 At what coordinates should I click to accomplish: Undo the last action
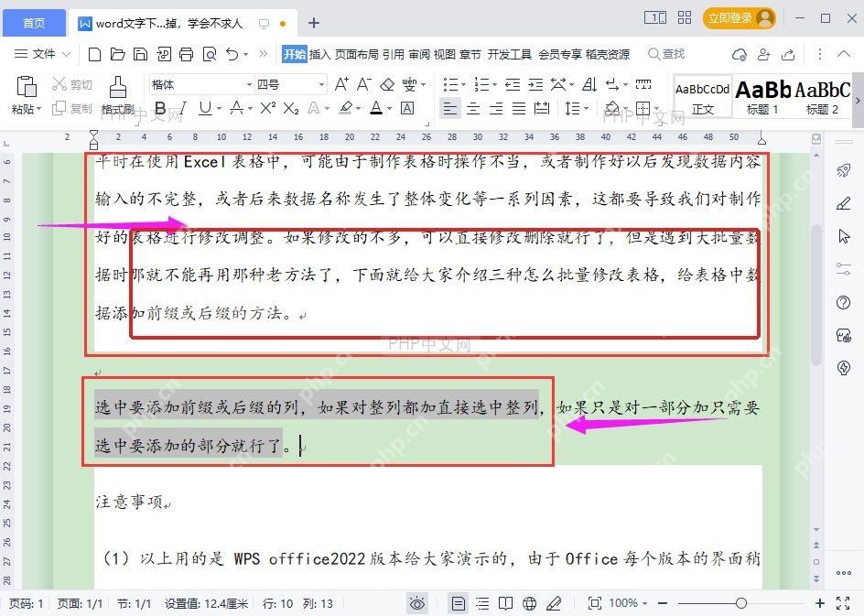pos(232,54)
